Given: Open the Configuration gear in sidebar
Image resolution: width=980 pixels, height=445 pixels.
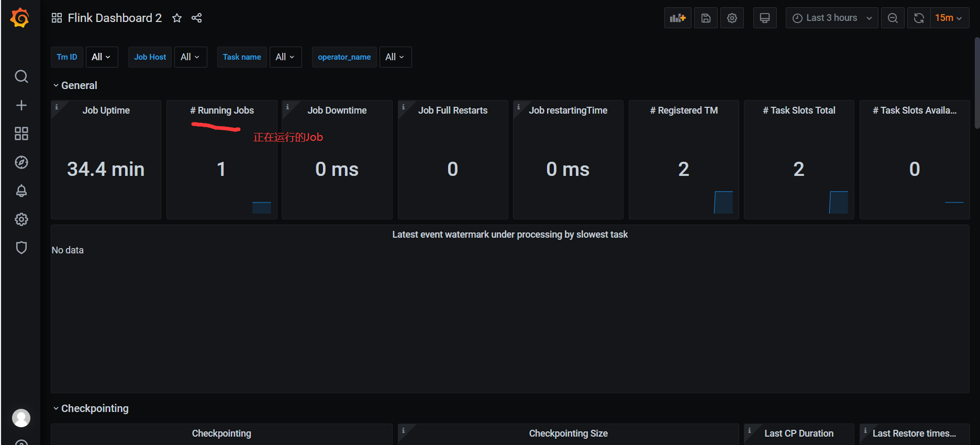Looking at the screenshot, I should [x=21, y=219].
